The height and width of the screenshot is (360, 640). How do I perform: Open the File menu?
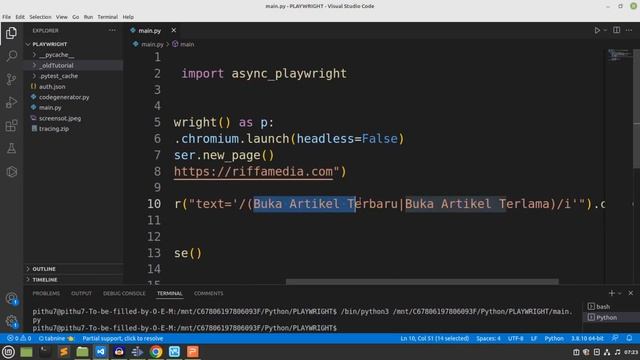click(7, 17)
